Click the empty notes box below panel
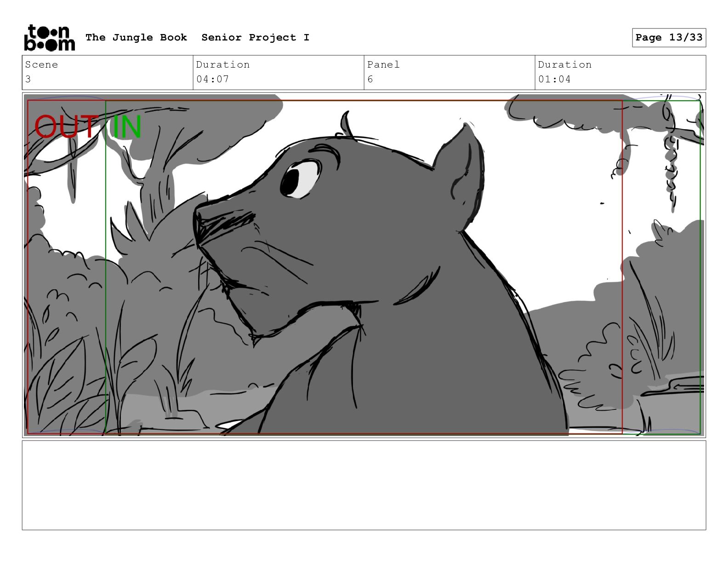 (x=364, y=485)
